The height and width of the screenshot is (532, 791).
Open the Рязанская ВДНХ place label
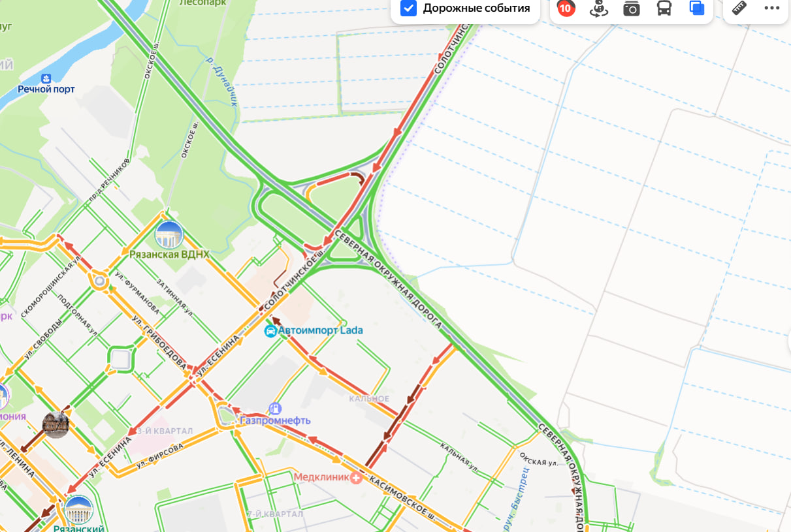(x=169, y=255)
